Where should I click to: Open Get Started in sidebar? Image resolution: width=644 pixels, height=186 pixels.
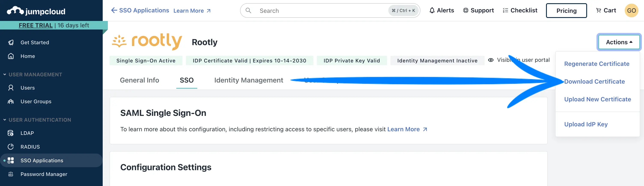click(x=35, y=43)
